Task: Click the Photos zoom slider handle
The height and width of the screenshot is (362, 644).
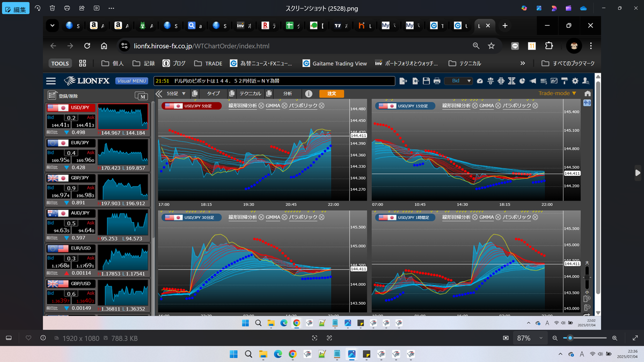Action: (x=570, y=338)
